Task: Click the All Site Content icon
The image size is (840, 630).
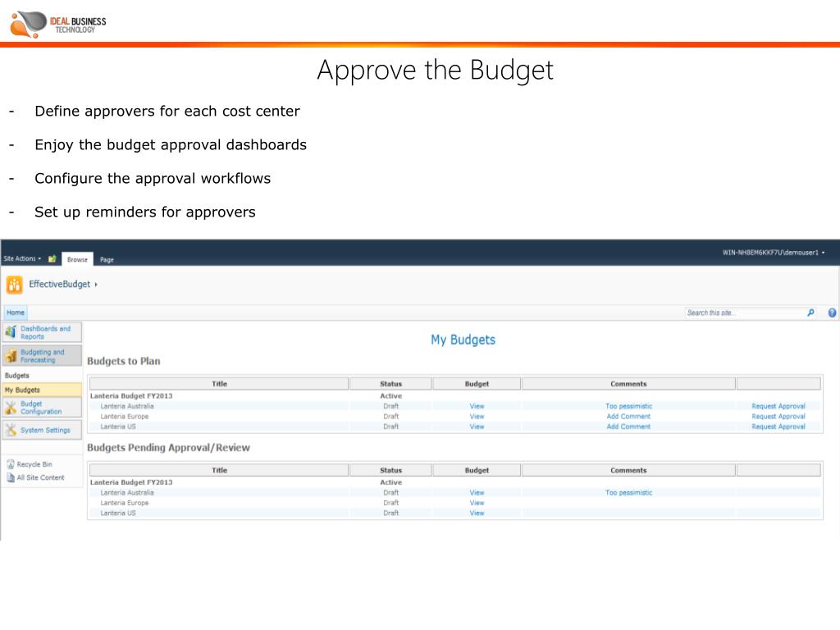Action: (10, 477)
